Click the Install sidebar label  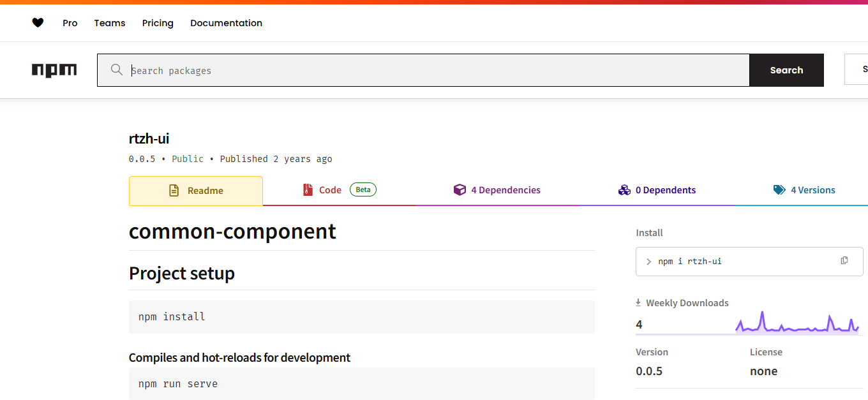pyautogui.click(x=649, y=233)
